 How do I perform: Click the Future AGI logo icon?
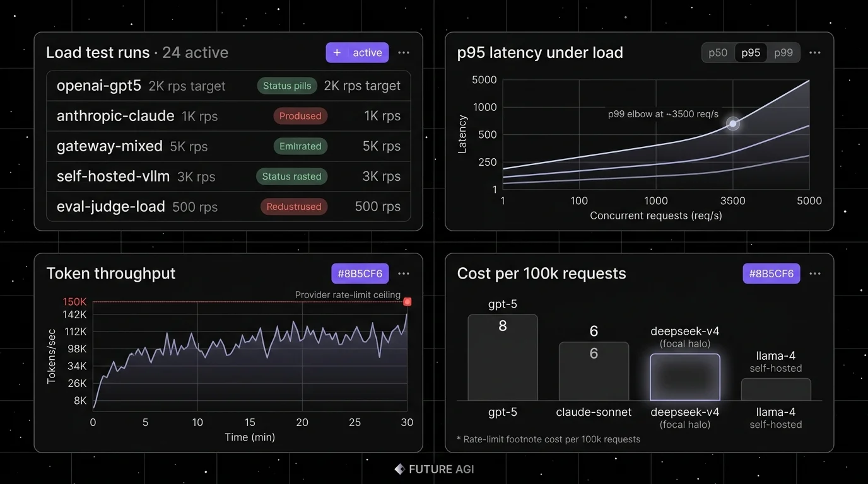399,469
